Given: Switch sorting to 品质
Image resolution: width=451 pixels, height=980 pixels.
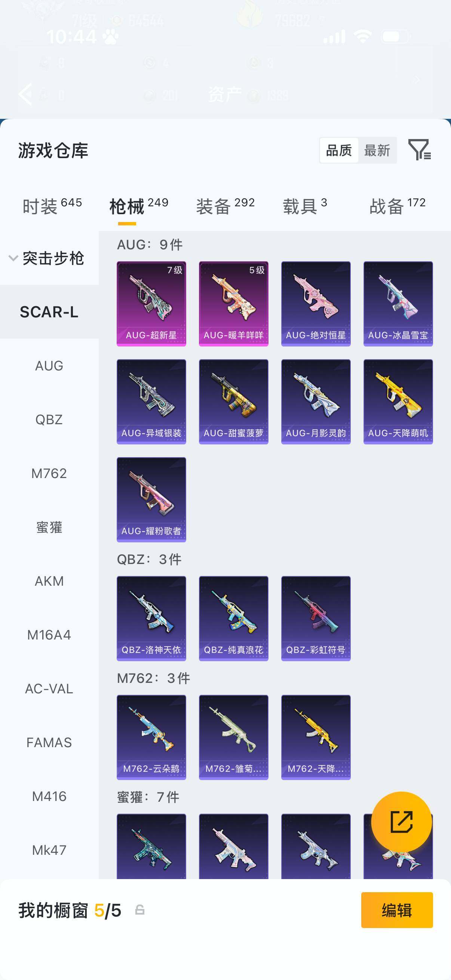Looking at the screenshot, I should (x=339, y=150).
